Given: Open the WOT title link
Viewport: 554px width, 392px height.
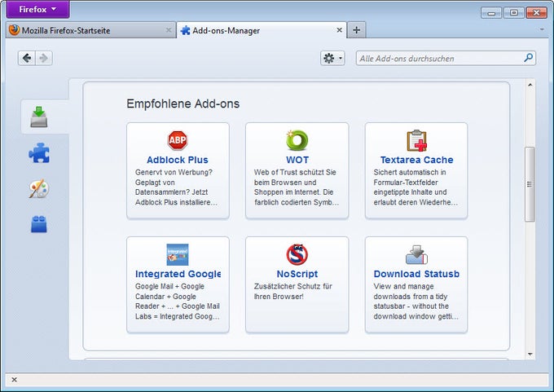Looking at the screenshot, I should pos(297,160).
